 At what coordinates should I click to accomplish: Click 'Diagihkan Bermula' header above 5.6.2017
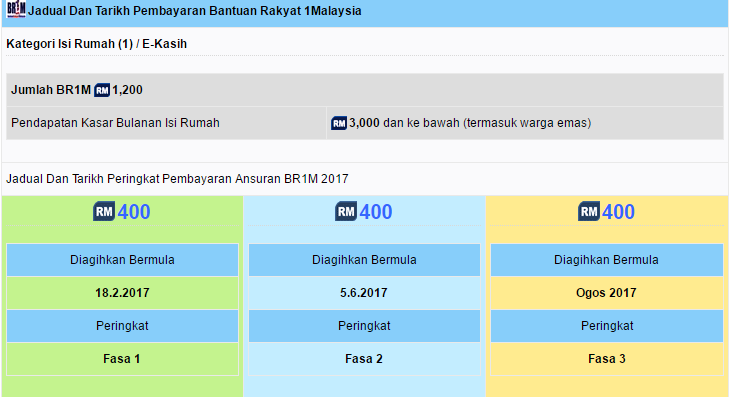(364, 260)
